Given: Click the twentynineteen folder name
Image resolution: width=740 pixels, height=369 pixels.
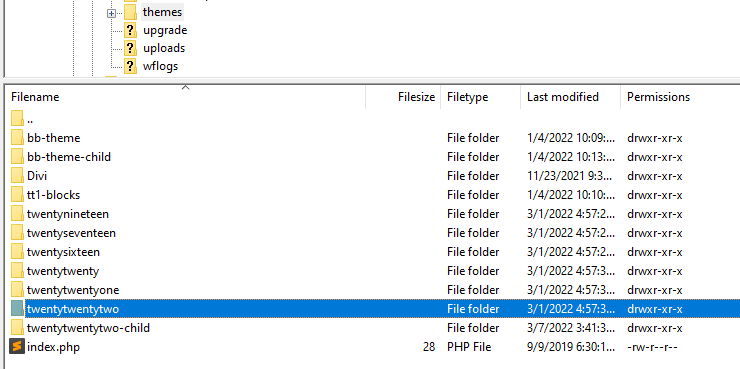Looking at the screenshot, I should 68,214.
